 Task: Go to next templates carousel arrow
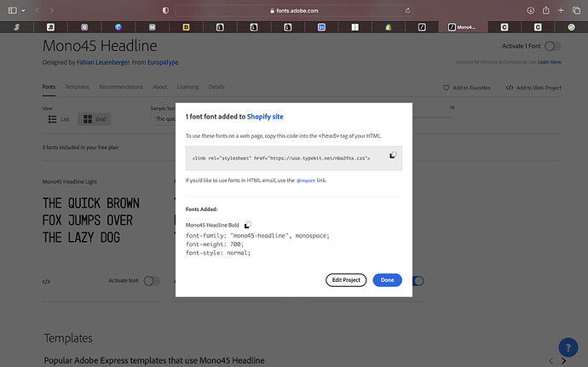pyautogui.click(x=563, y=361)
